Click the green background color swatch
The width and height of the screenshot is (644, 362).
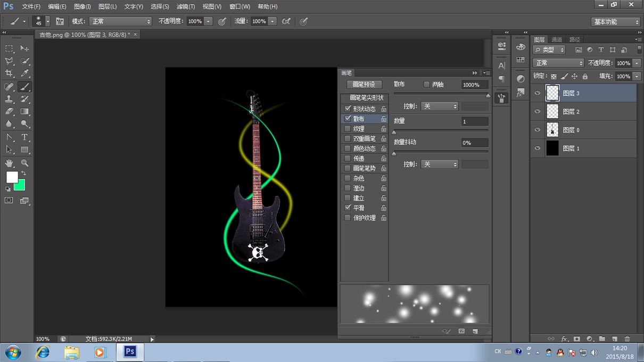coord(20,185)
